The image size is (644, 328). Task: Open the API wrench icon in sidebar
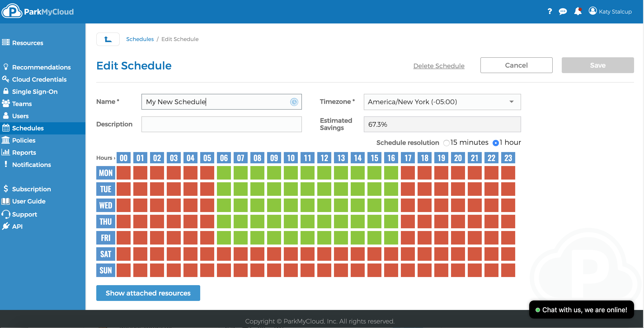6,226
